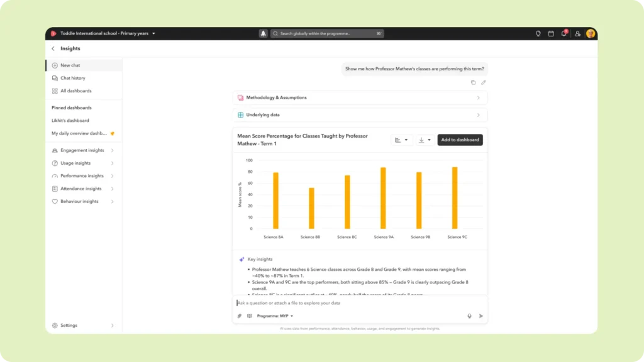The width and height of the screenshot is (644, 362).
Task: Start a New chat
Action: [x=70, y=65]
